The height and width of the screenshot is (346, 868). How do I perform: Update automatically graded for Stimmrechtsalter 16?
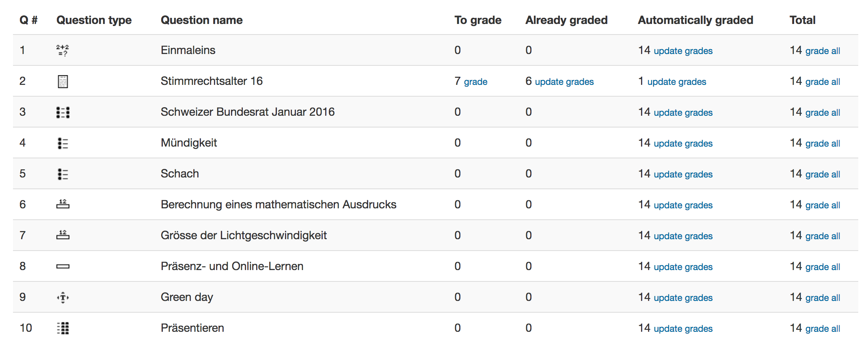point(677,82)
